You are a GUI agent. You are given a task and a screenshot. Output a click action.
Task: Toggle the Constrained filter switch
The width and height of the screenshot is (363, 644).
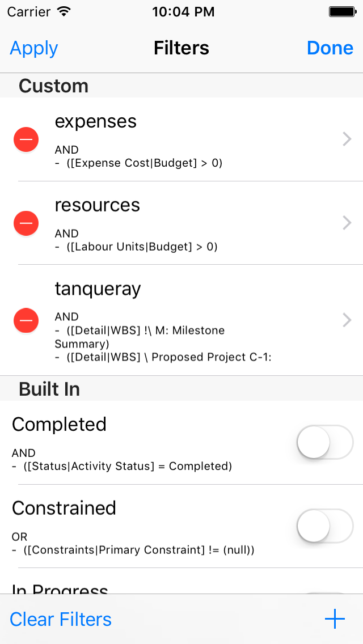coord(325,526)
